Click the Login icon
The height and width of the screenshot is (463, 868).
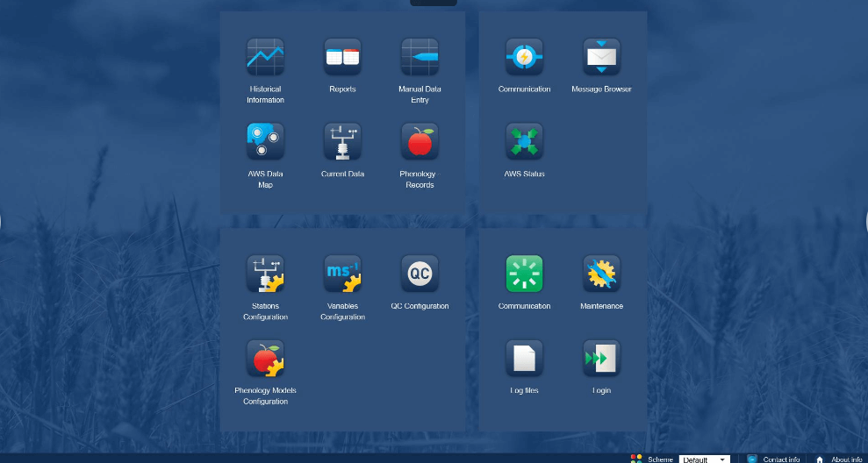601,358
